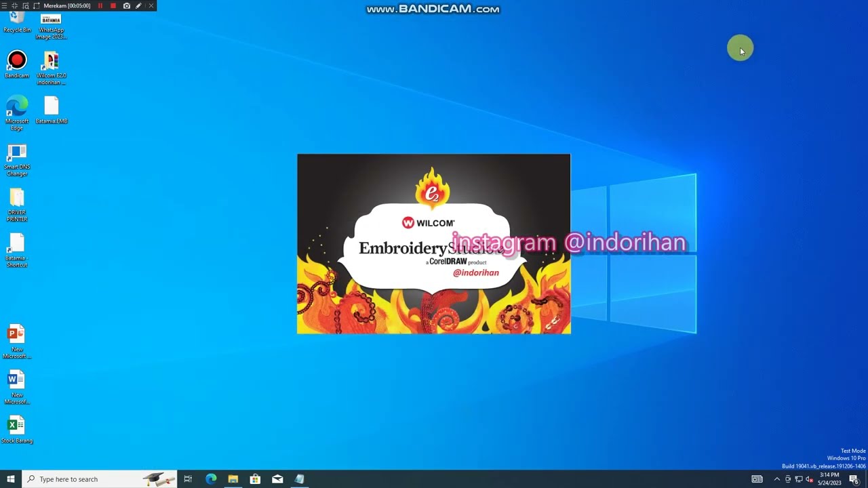Select the Stock Barang Excel file icon
The width and height of the screenshot is (868, 488).
[16, 430]
